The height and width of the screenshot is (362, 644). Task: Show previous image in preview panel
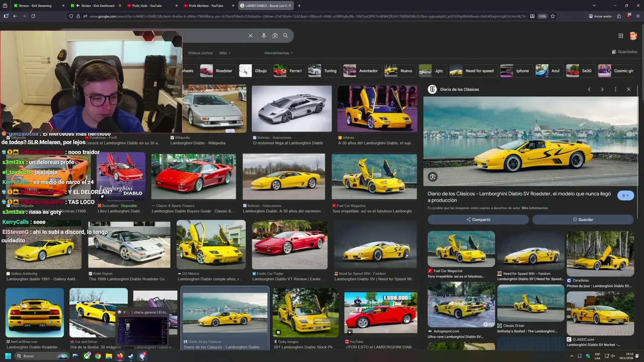(x=589, y=89)
